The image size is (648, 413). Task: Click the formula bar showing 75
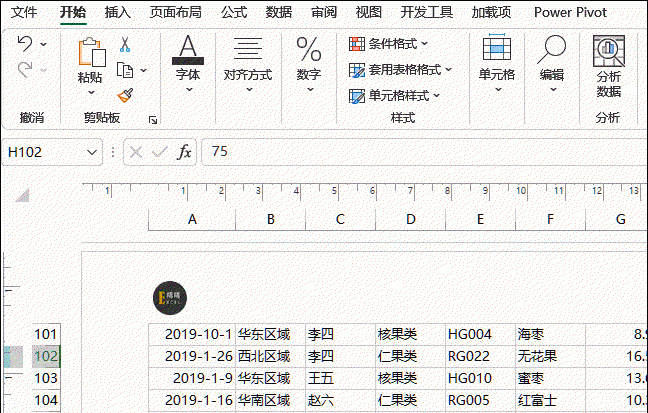[424, 152]
